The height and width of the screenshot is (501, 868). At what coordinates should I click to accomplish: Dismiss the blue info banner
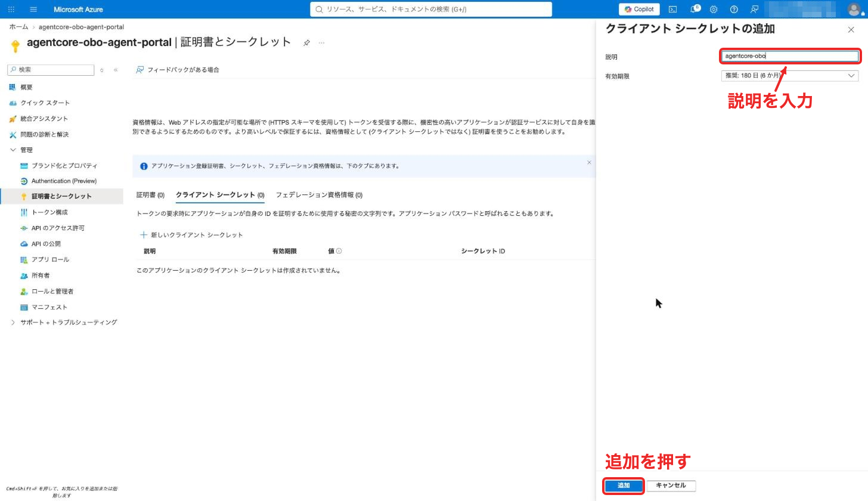coord(589,162)
